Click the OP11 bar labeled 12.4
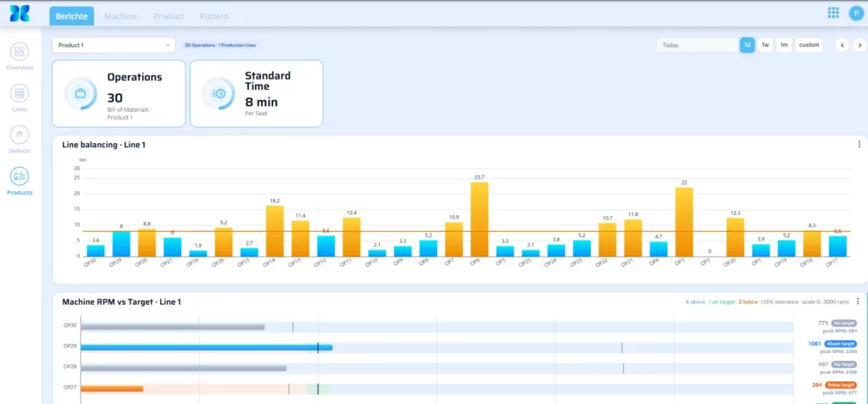The image size is (868, 404). [x=352, y=237]
